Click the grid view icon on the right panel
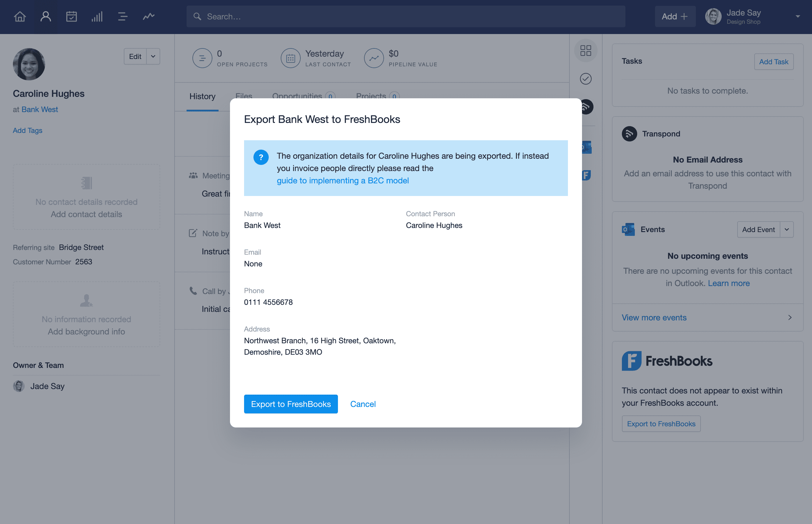The width and height of the screenshot is (812, 524). (586, 51)
